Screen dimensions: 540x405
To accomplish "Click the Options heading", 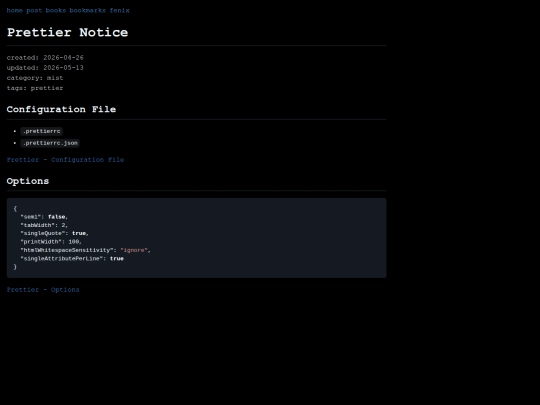I will [28, 181].
